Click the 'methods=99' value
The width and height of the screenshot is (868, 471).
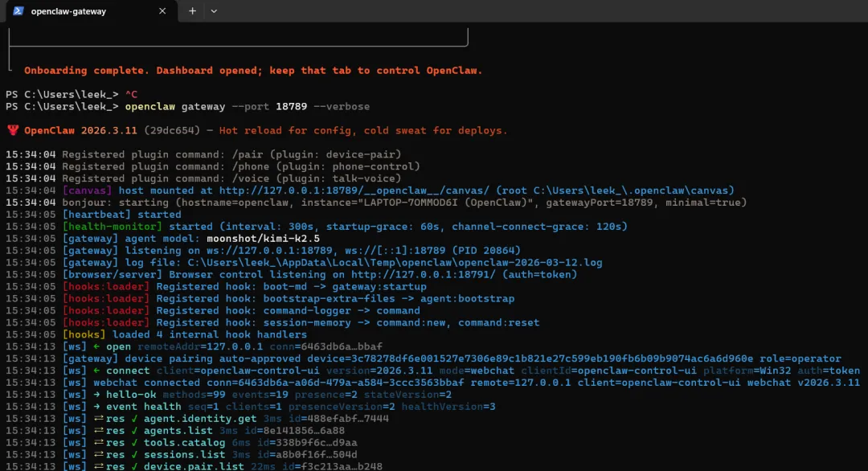coord(194,395)
